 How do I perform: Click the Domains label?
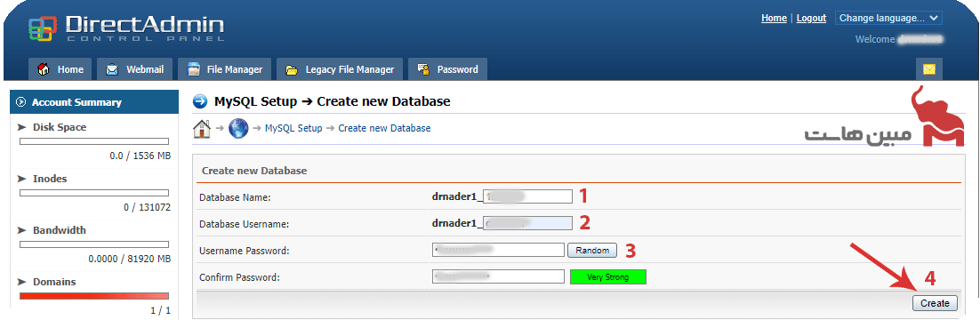pyautogui.click(x=54, y=282)
